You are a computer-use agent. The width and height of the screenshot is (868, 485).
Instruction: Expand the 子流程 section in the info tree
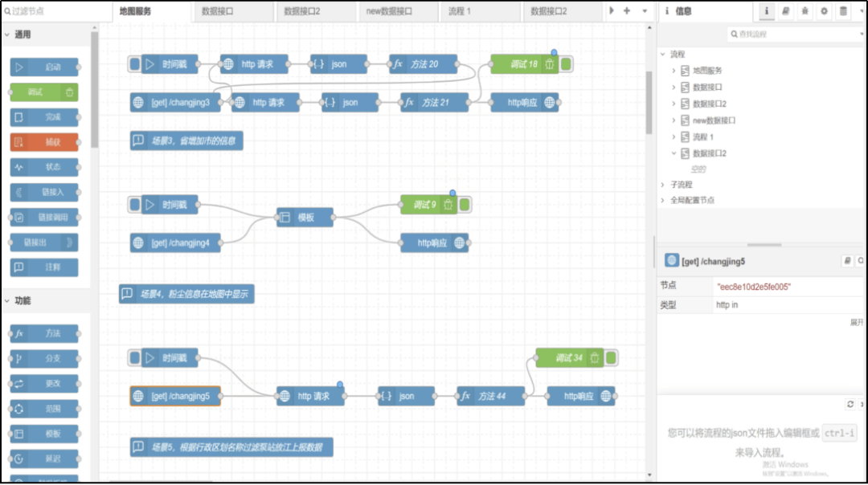click(662, 185)
